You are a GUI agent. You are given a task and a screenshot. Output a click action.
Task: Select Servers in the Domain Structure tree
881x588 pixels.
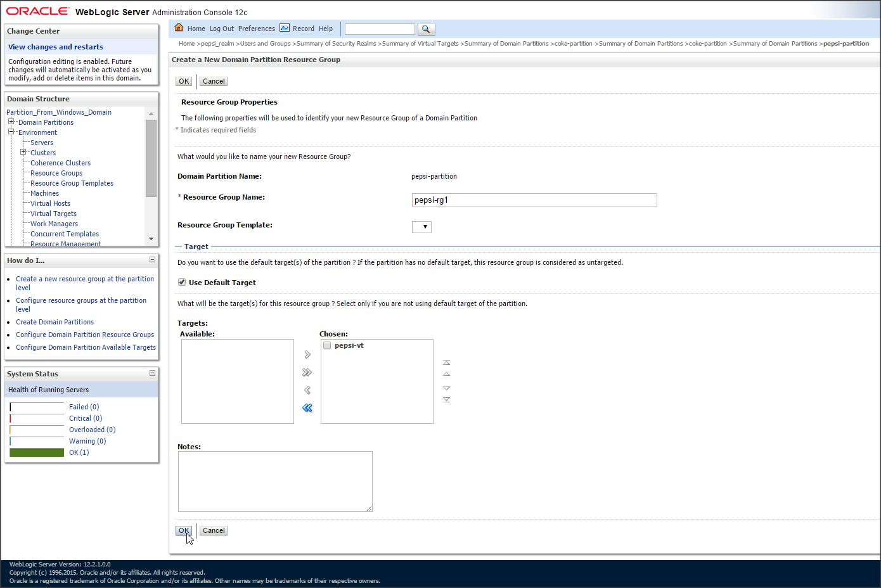[x=42, y=143]
